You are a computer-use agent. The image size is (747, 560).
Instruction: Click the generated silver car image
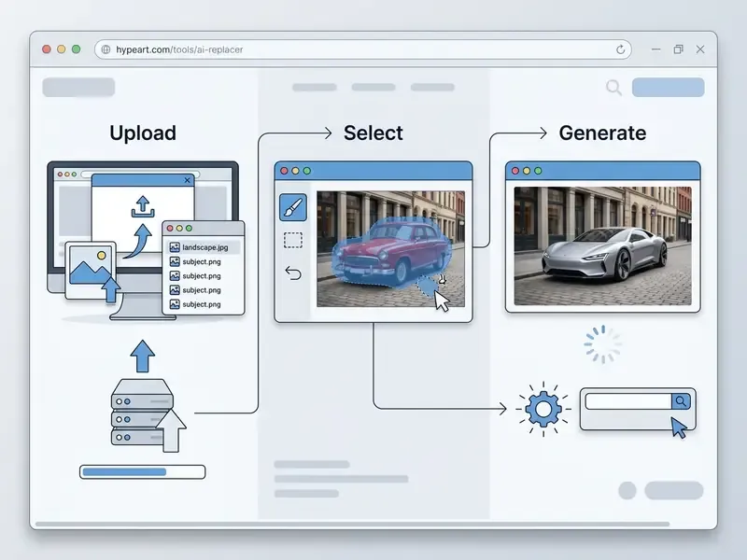(x=602, y=245)
